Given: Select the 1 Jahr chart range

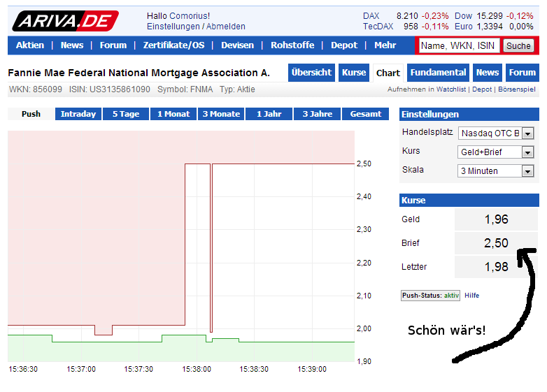Looking at the screenshot, I should 269,114.
